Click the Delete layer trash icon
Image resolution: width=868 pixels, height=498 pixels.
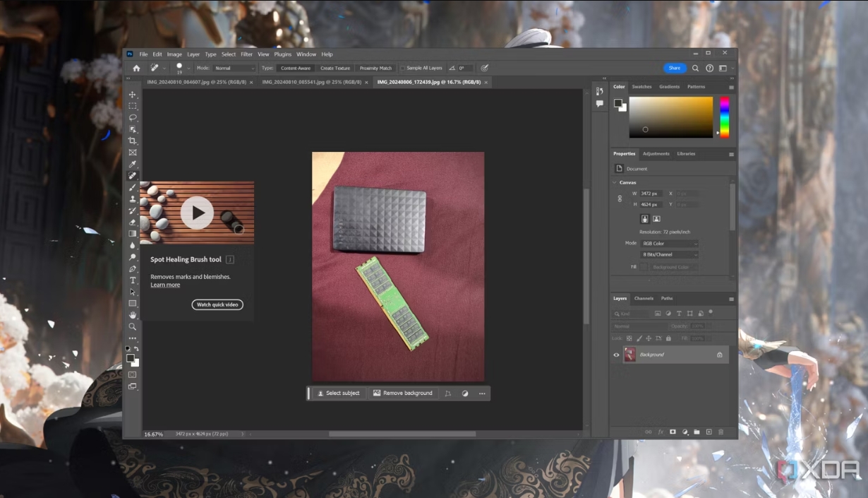coord(721,432)
